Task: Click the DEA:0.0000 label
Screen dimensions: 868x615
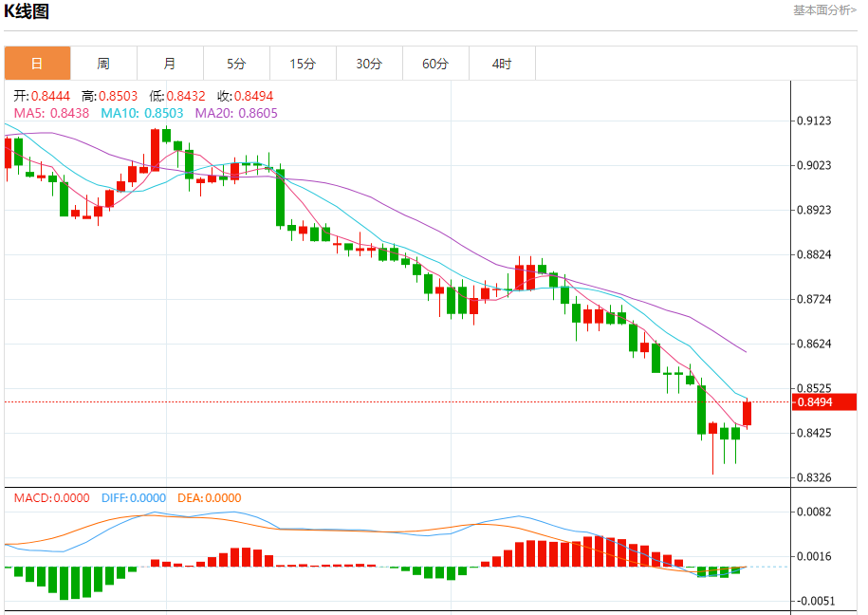Action: [210, 498]
